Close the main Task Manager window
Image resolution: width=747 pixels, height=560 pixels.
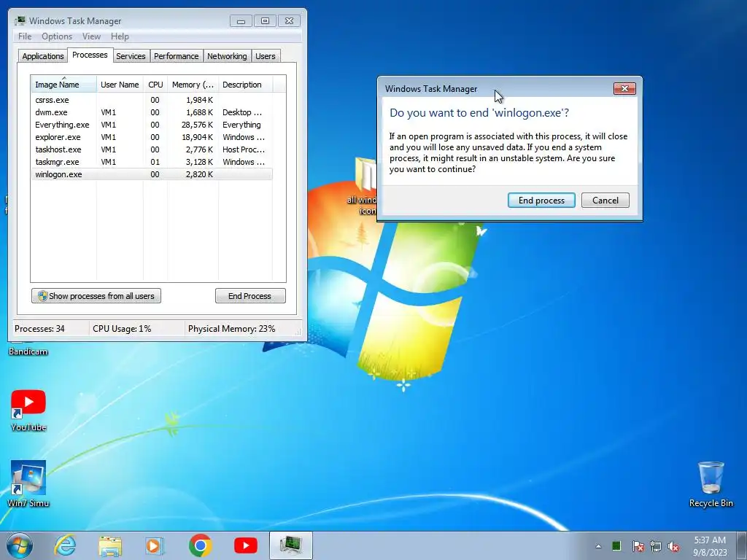tap(289, 21)
